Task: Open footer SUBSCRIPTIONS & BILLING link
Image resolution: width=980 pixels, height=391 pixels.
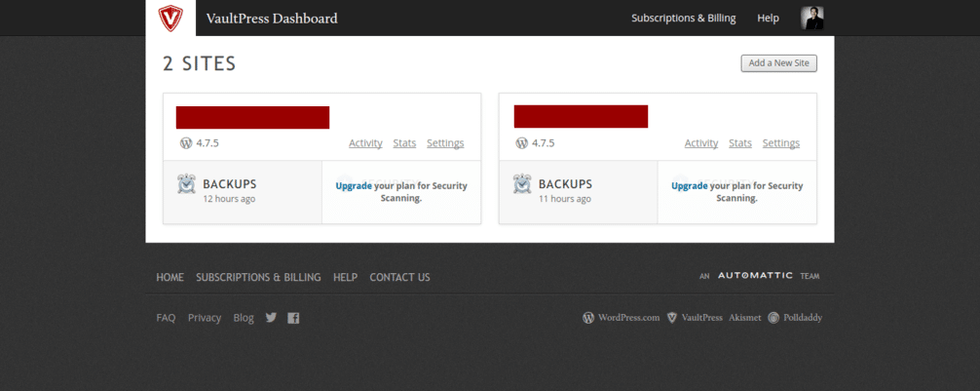Action: pos(258,277)
